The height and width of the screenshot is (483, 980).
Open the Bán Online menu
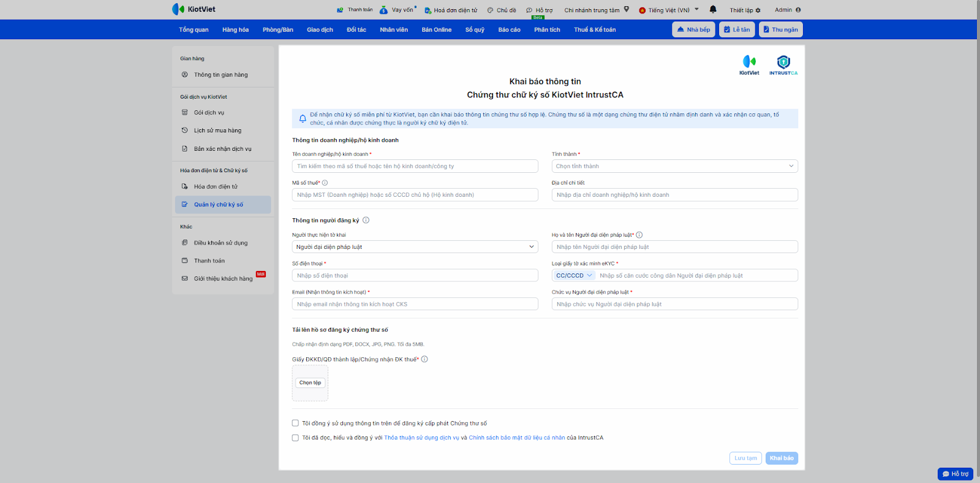tap(437, 29)
